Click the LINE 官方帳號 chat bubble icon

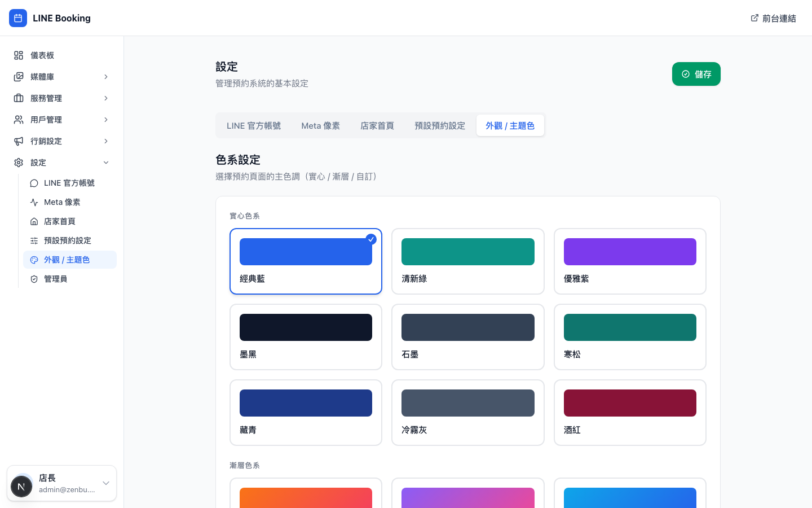click(x=34, y=183)
